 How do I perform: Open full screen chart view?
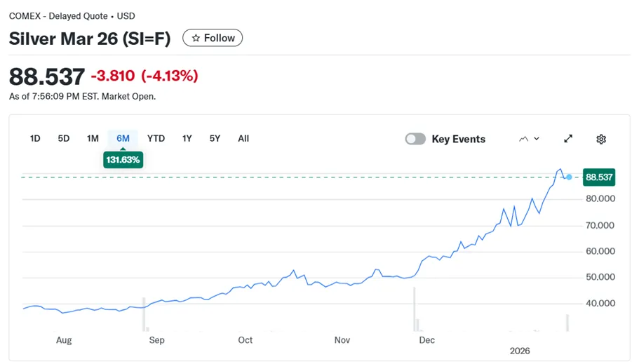(568, 139)
